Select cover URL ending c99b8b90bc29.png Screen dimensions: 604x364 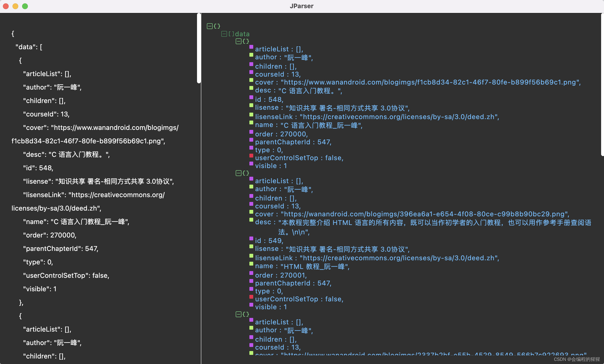click(x=425, y=214)
